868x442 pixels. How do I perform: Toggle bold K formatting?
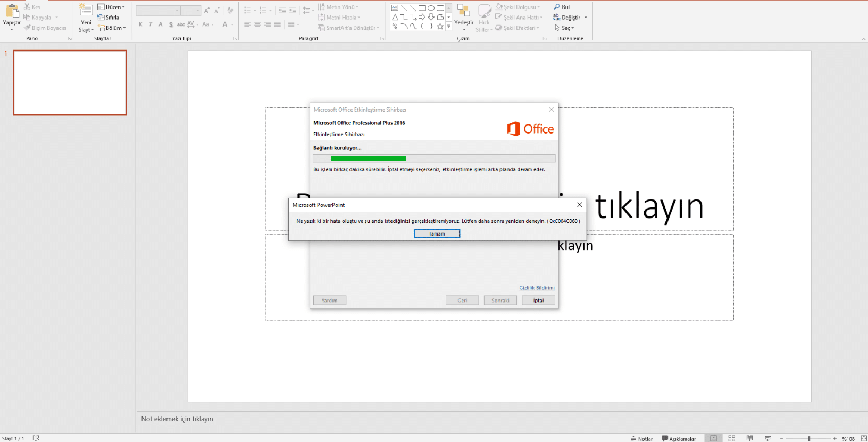pos(140,24)
